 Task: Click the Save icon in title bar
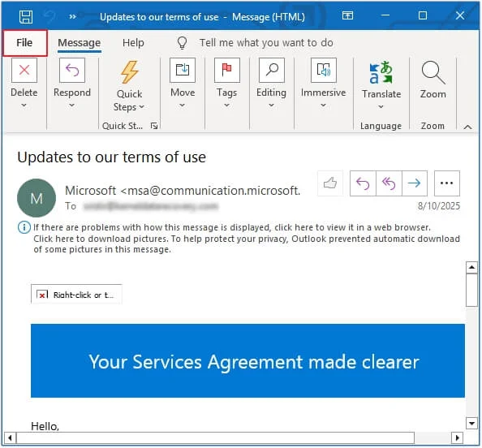click(x=26, y=16)
